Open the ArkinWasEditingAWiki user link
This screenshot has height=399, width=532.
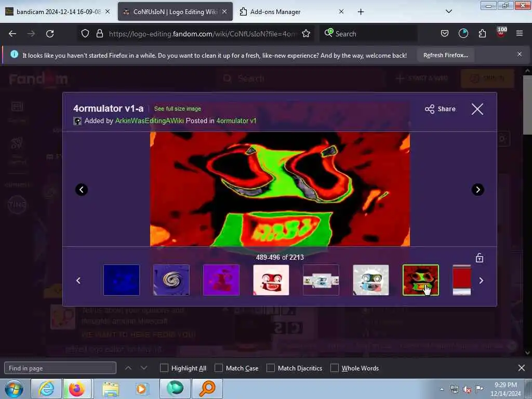pyautogui.click(x=149, y=121)
